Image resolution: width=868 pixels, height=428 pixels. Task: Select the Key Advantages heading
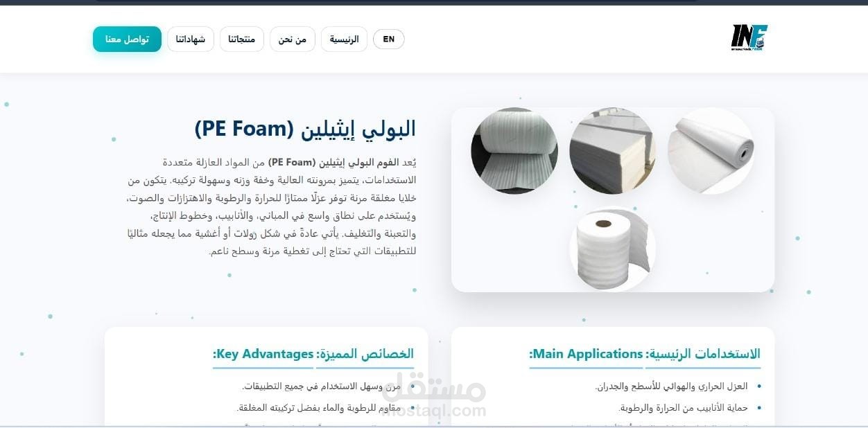263,354
